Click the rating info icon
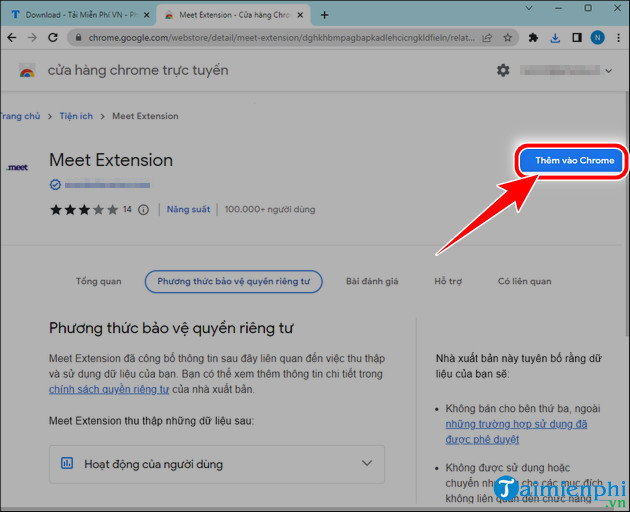Image resolution: width=630 pixels, height=512 pixels. pos(143,210)
